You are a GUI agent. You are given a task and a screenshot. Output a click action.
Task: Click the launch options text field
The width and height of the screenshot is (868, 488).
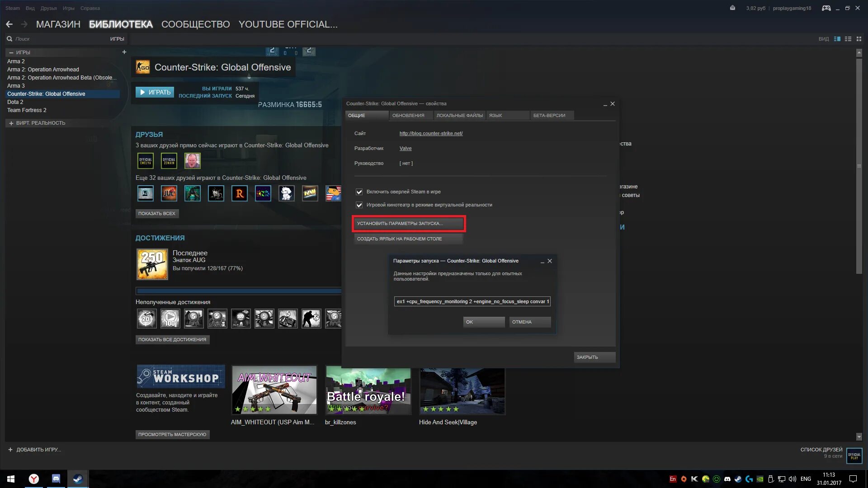[x=472, y=301]
